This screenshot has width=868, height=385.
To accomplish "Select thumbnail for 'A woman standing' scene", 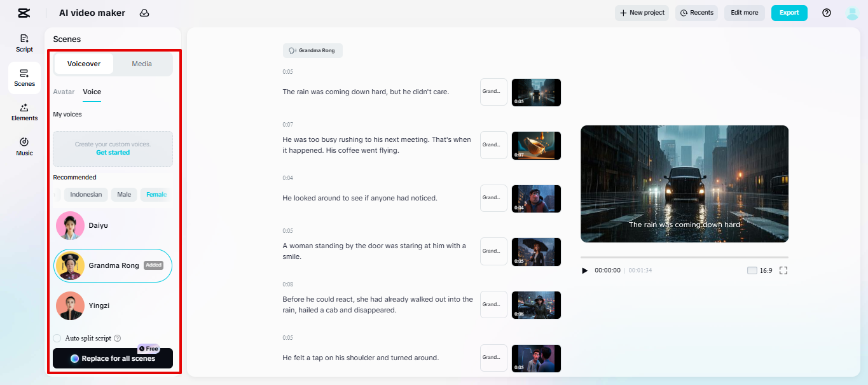I will [x=536, y=252].
